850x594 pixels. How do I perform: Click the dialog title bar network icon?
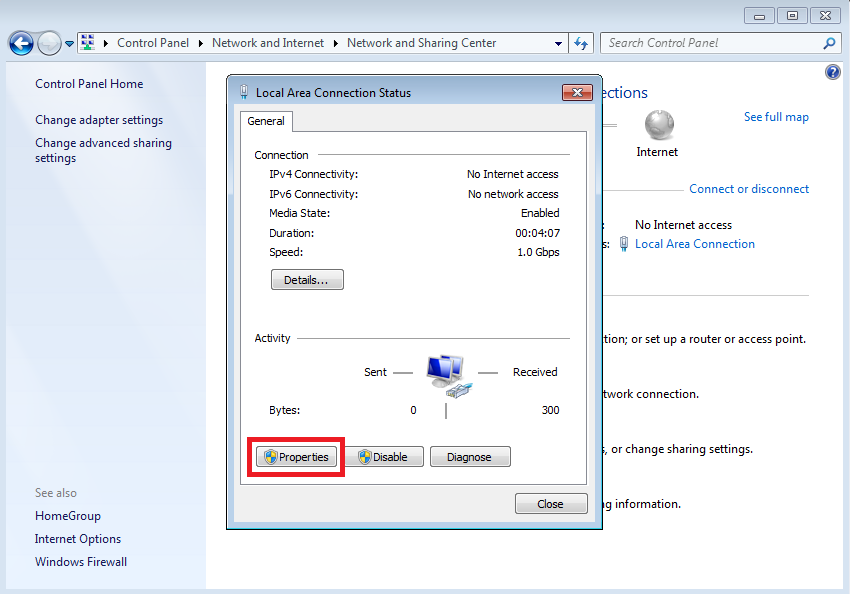tap(244, 92)
